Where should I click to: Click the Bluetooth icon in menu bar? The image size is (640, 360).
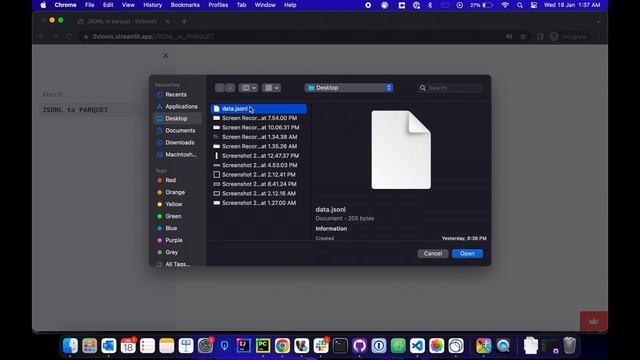point(430,5)
